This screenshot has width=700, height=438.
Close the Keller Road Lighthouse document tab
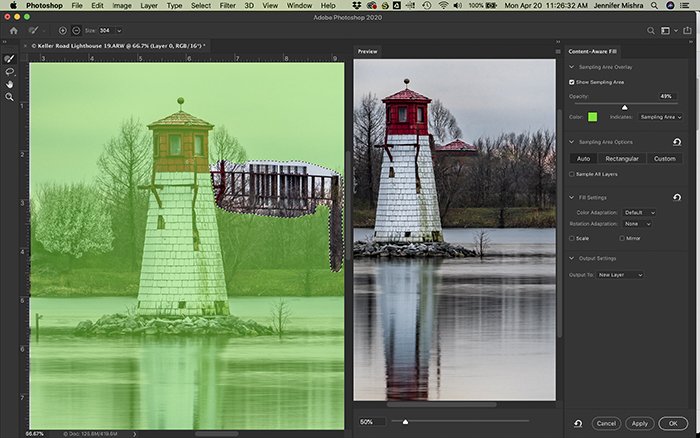25,46
